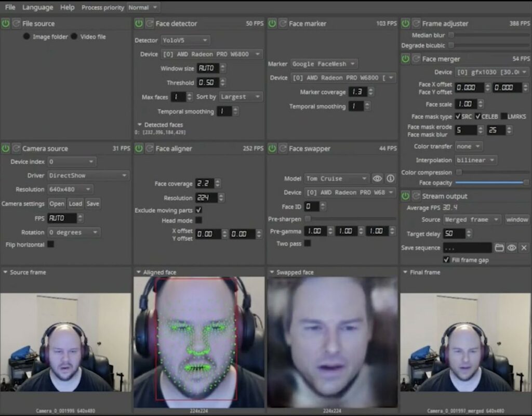Reset the Face swapper module
The height and width of the screenshot is (416, 532).
click(x=283, y=148)
